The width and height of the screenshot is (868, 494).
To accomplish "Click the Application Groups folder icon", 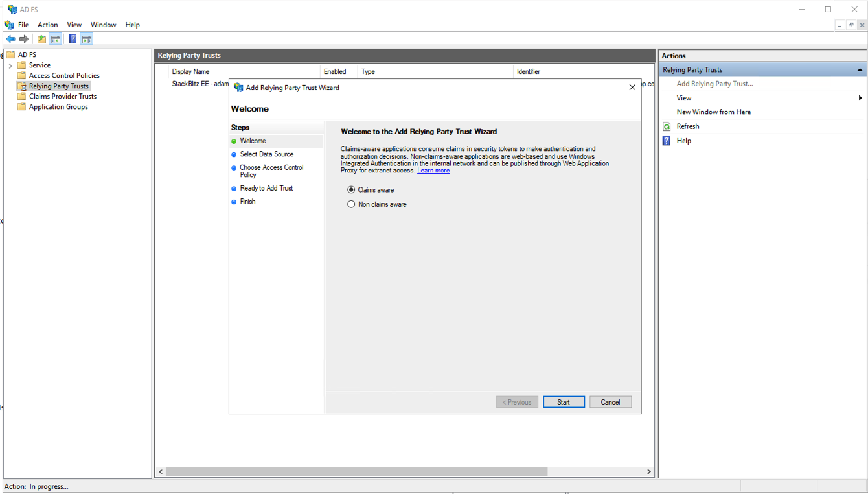I will (x=21, y=107).
